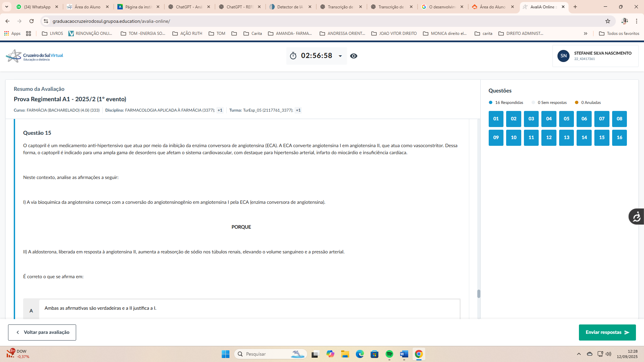Show hidden system tray icons
The image size is (644, 362).
pos(579,354)
